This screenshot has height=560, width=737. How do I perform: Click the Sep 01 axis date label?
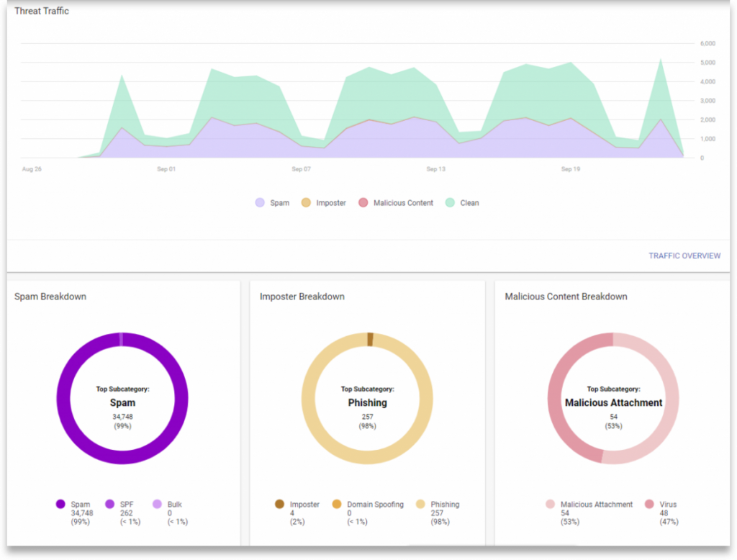point(166,169)
